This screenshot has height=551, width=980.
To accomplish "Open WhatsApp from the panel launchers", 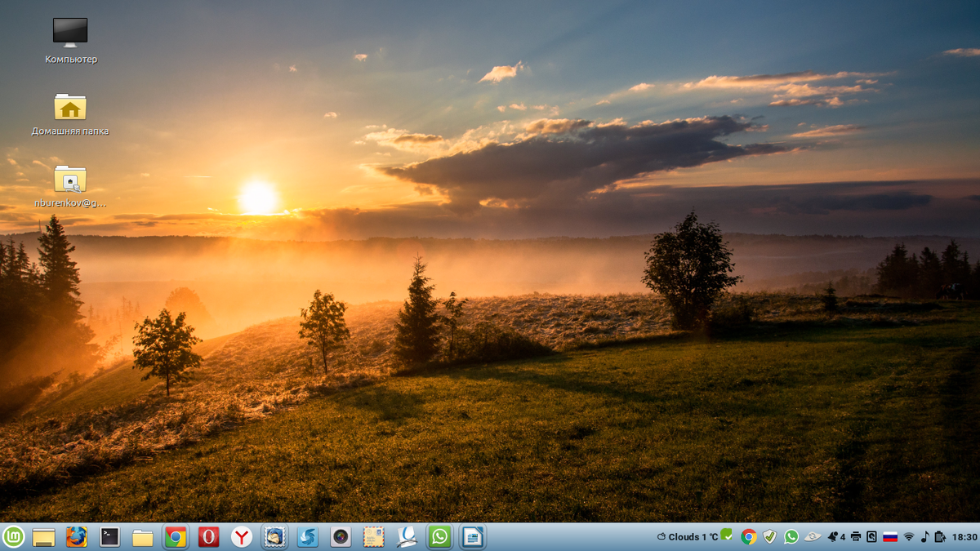I will click(x=439, y=536).
